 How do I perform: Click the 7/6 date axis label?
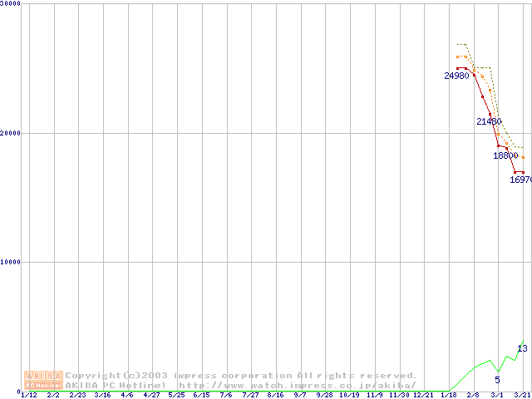tap(226, 396)
